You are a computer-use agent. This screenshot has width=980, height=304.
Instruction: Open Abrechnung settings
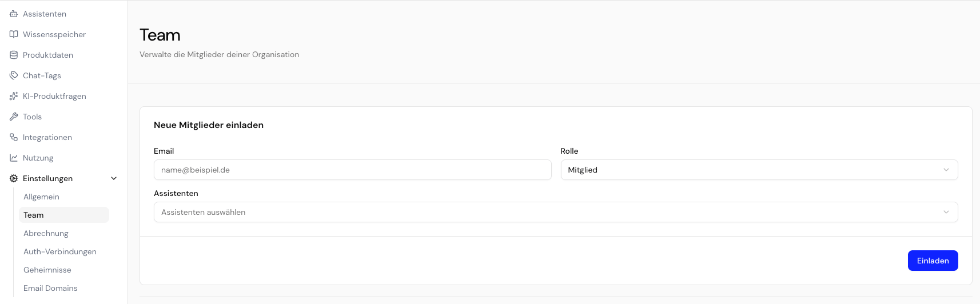pyautogui.click(x=46, y=233)
